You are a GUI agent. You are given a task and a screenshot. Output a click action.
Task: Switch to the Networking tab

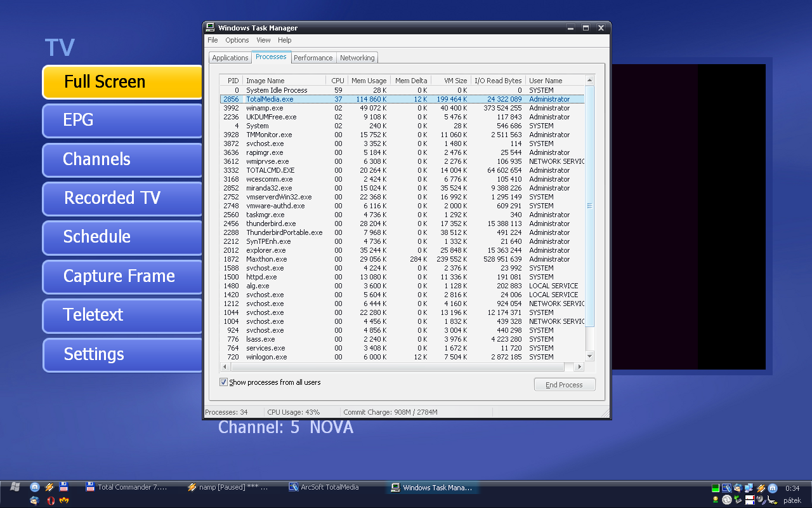tap(357, 58)
